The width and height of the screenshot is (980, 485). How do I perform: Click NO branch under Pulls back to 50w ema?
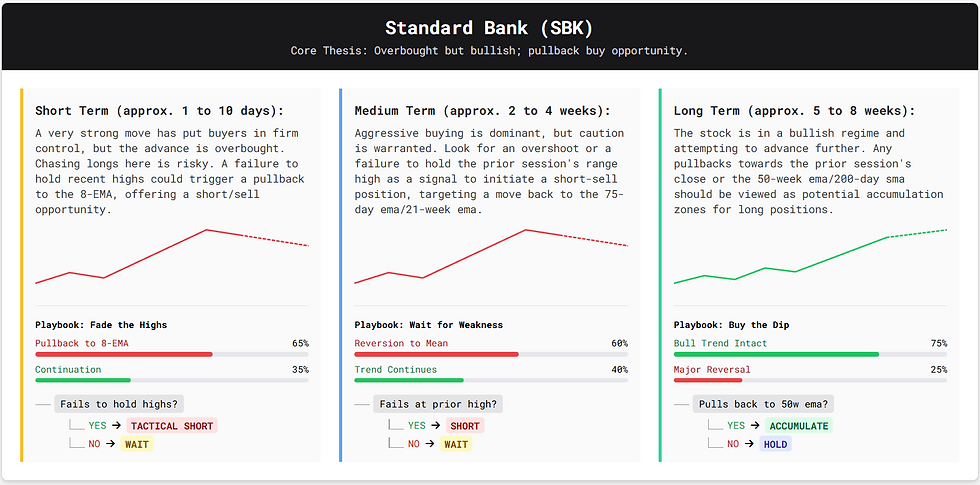(732, 444)
